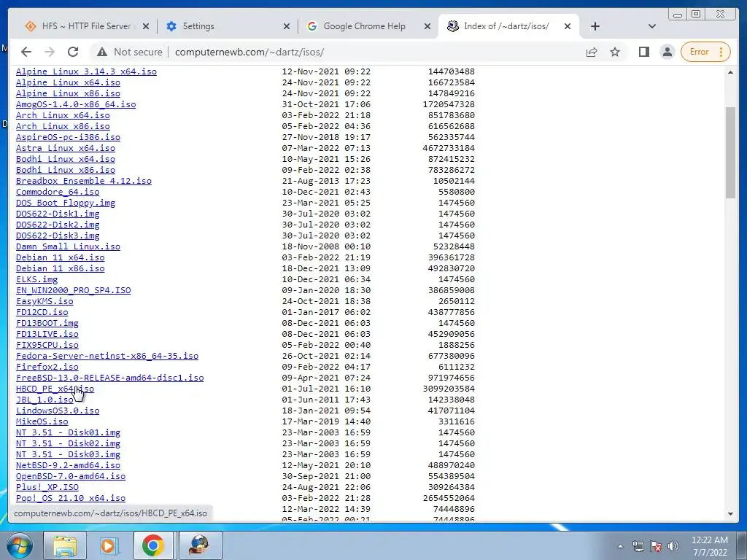Open Alpine_Linux_3.14.3_x64.iso link

click(x=86, y=71)
